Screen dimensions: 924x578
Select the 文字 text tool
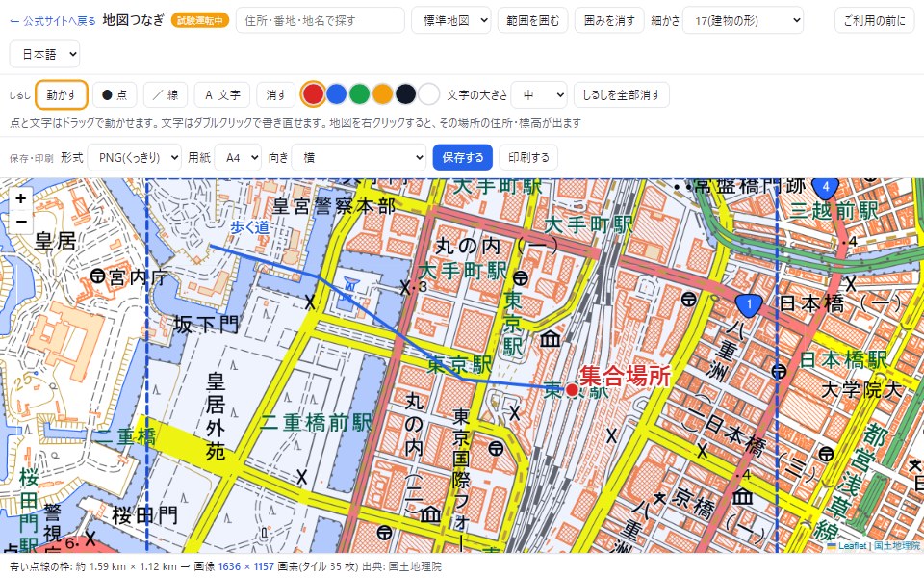tap(222, 95)
